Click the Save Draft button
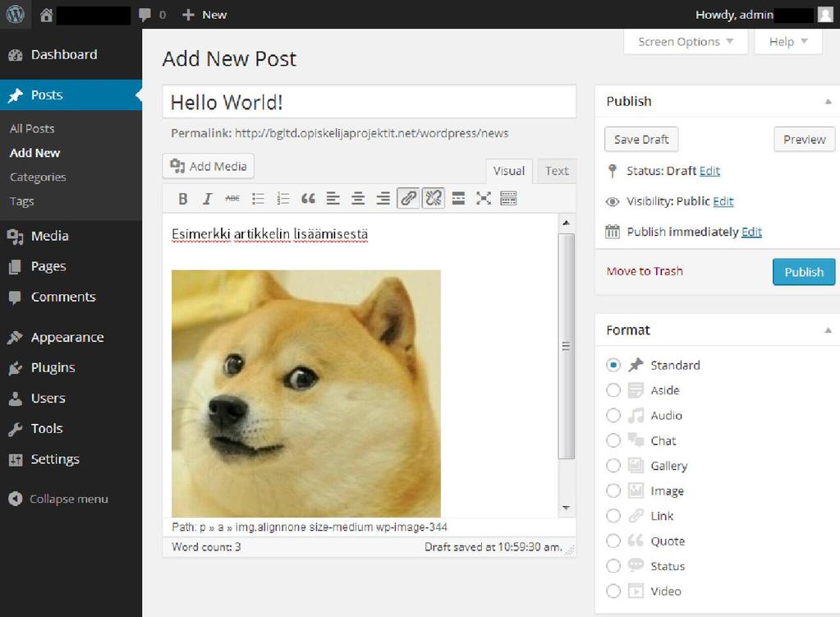The width and height of the screenshot is (840, 617). coord(641,140)
